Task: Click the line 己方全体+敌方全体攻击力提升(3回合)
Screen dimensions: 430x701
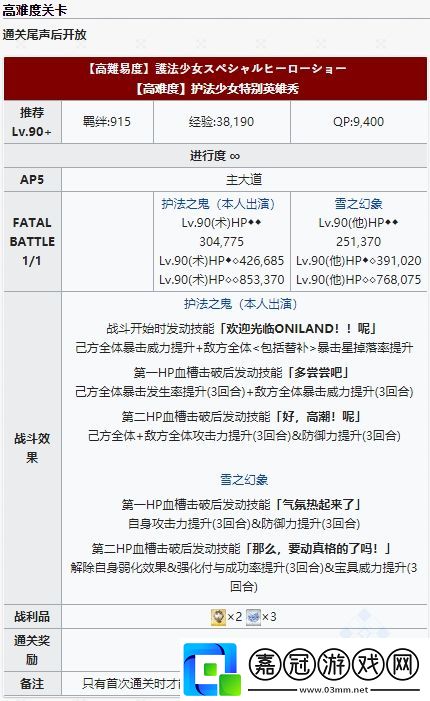Action: coord(244,435)
